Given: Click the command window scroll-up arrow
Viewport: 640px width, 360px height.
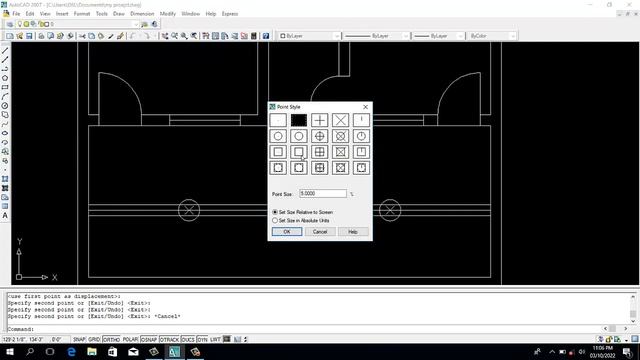Looking at the screenshot, I should point(633,296).
